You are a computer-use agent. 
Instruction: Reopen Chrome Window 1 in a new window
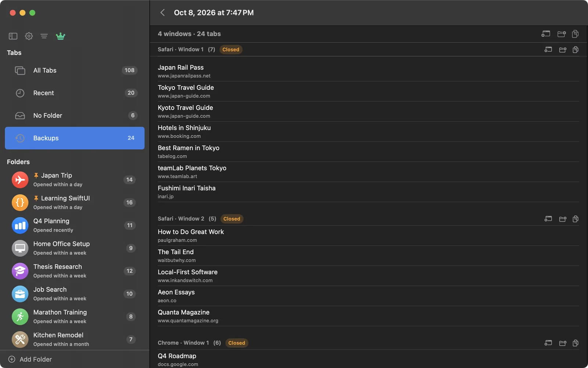pyautogui.click(x=548, y=343)
